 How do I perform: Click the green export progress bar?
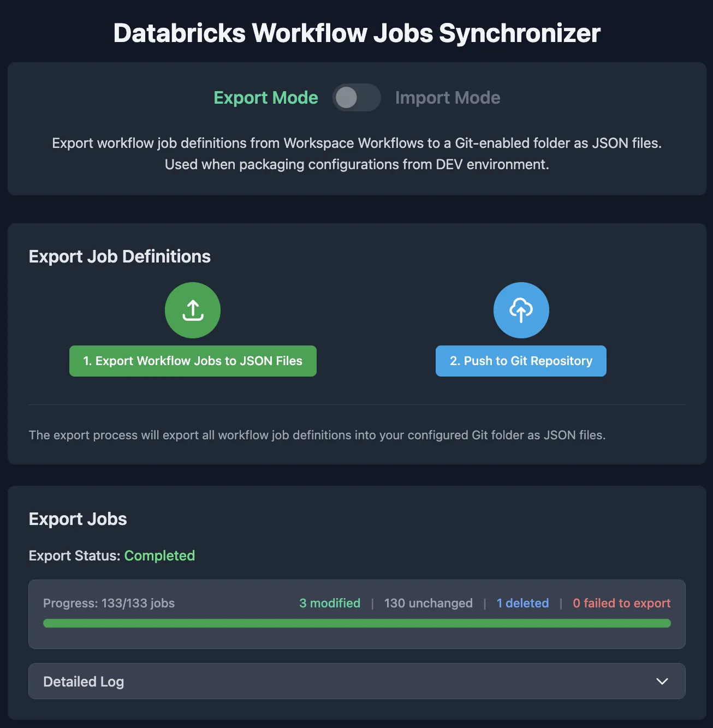click(x=357, y=623)
